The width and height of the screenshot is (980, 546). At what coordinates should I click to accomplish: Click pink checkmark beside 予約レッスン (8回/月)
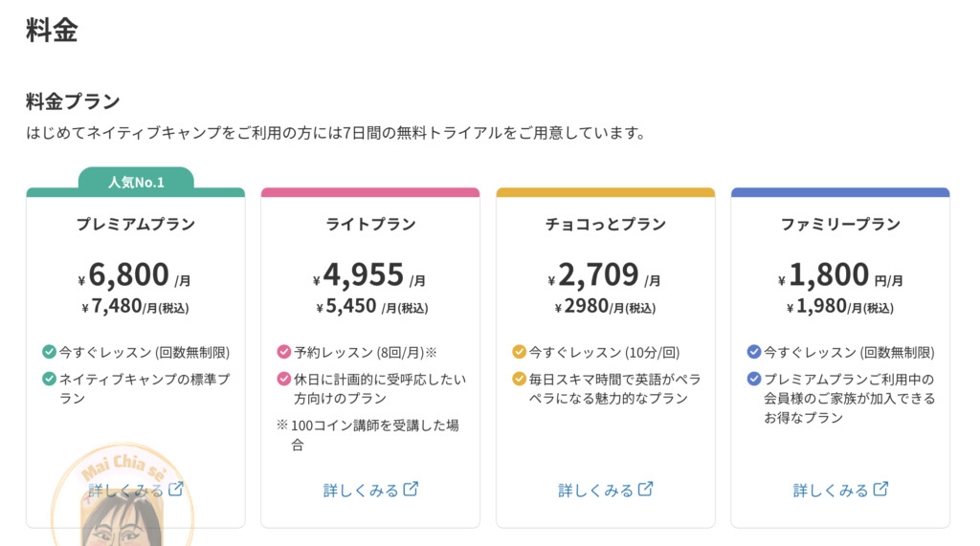click(283, 352)
